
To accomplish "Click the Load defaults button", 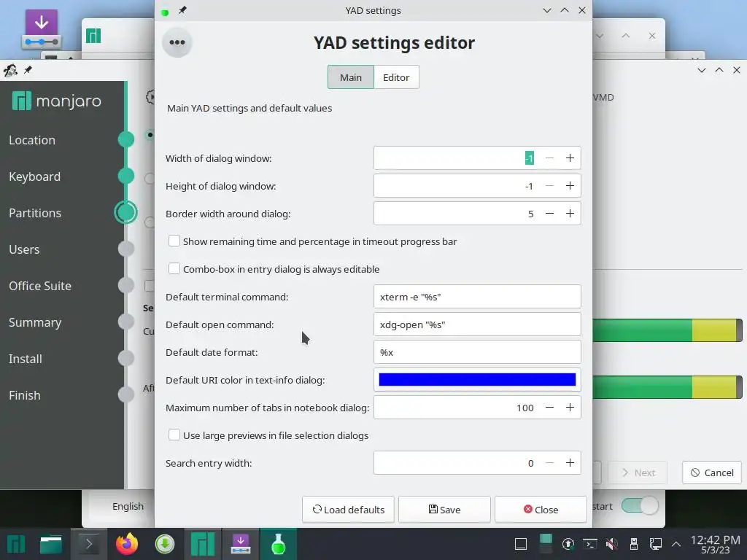I will click(348, 510).
